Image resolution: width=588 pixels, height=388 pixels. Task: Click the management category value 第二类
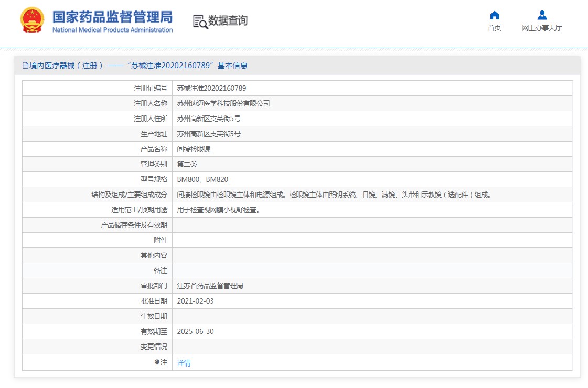tap(187, 164)
